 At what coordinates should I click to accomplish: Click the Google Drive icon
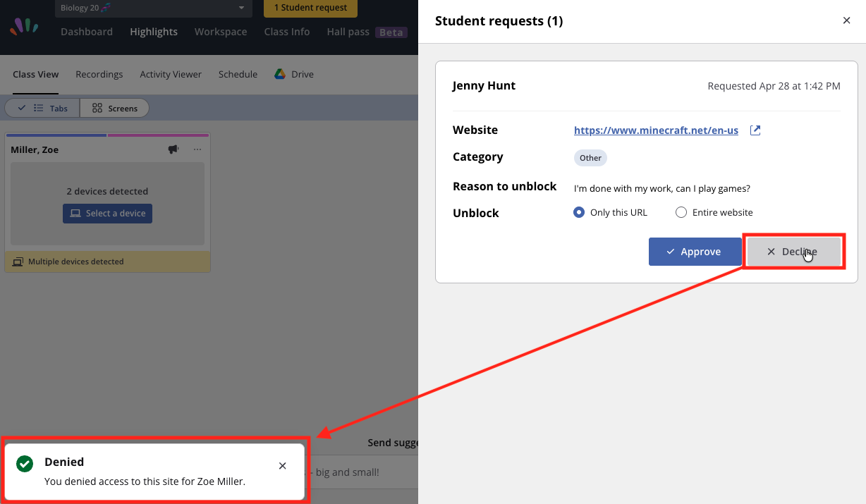point(280,74)
